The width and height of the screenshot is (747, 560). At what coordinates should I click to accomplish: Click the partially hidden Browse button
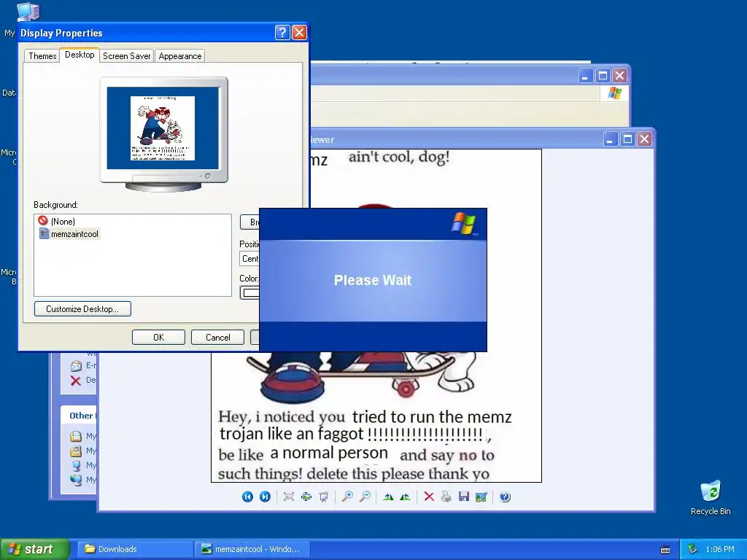pyautogui.click(x=249, y=222)
